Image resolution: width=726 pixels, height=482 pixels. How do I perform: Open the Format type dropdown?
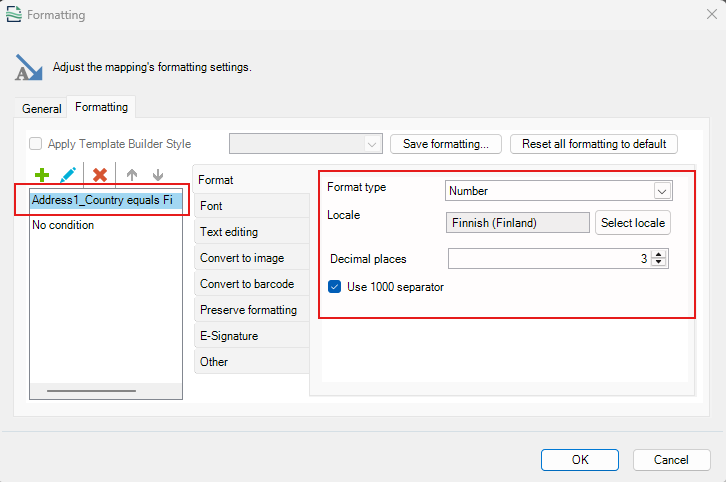coord(663,191)
